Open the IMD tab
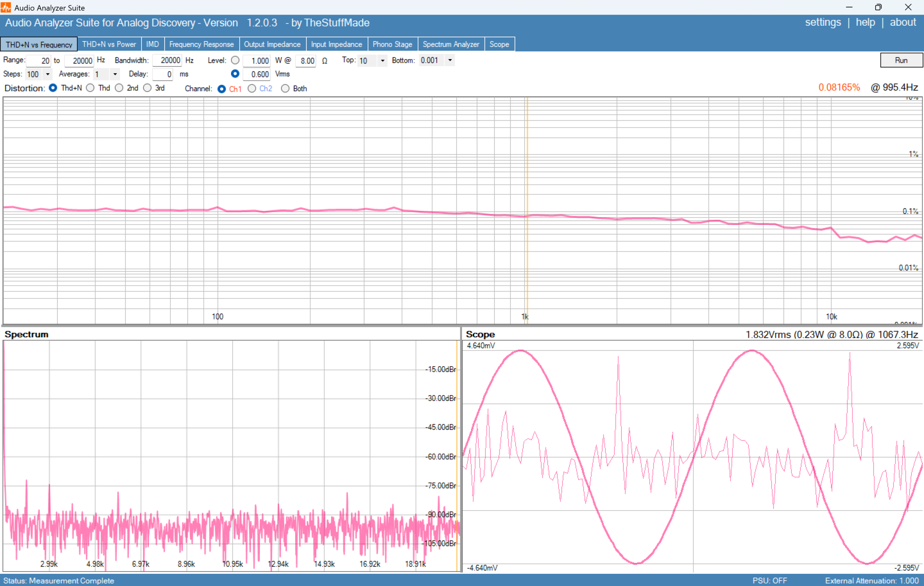This screenshot has width=924, height=586. [x=152, y=44]
